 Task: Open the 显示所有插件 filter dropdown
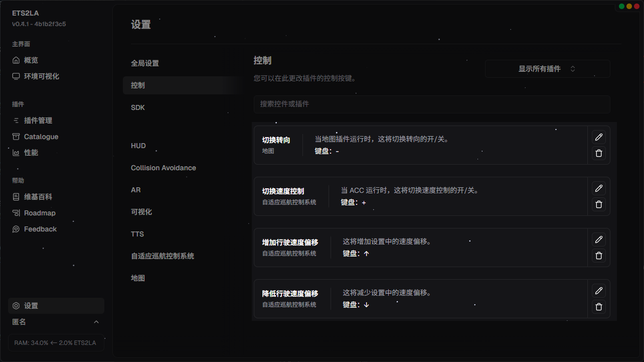(547, 69)
